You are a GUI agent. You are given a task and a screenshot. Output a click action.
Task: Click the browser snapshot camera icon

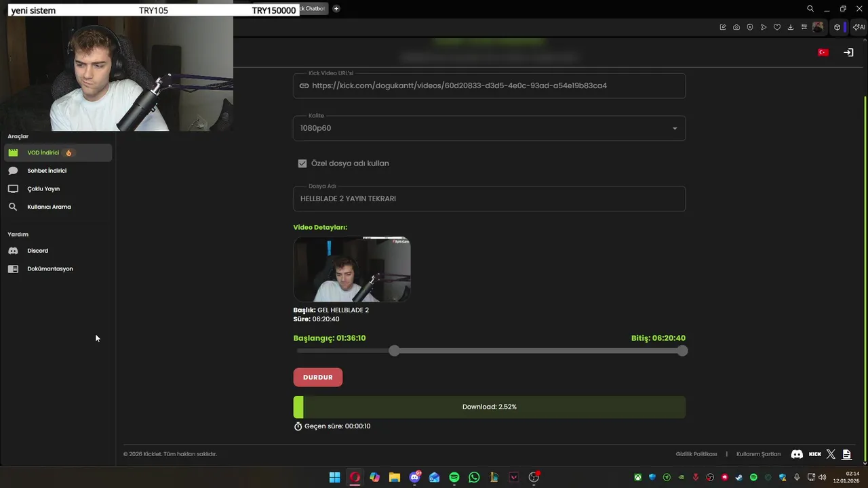[x=736, y=27]
